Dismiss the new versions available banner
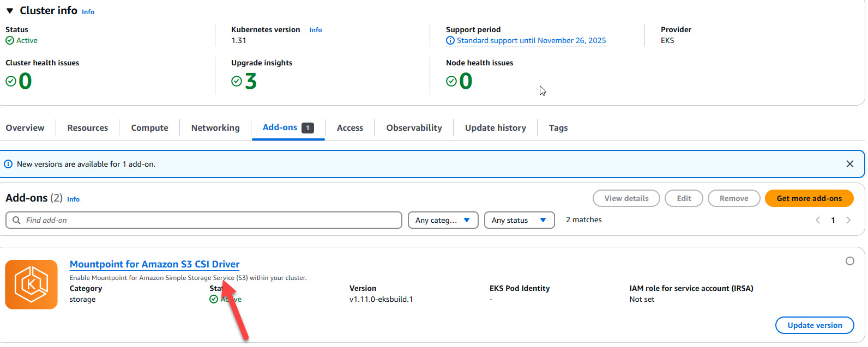Screen dimensions: 868x347 coord(849,164)
